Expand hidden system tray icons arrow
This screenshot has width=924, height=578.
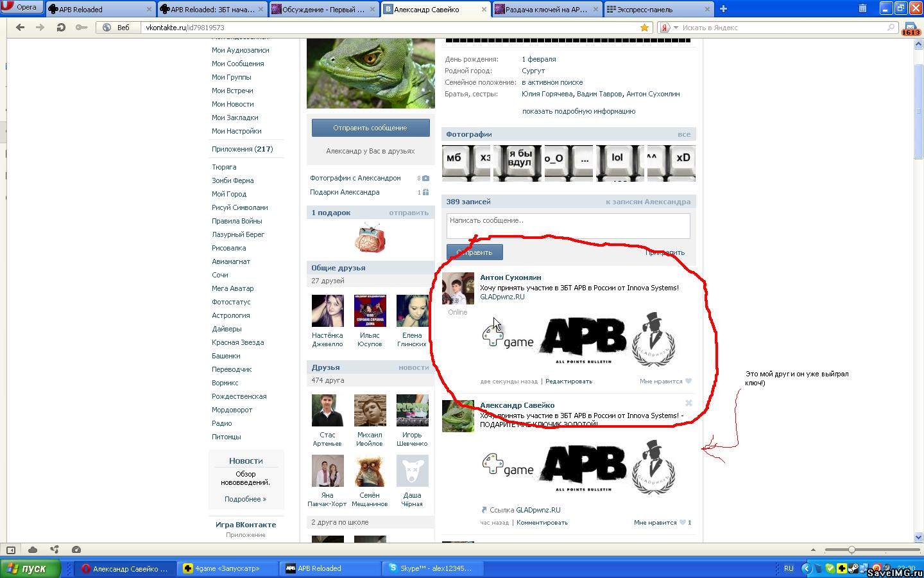click(x=807, y=568)
